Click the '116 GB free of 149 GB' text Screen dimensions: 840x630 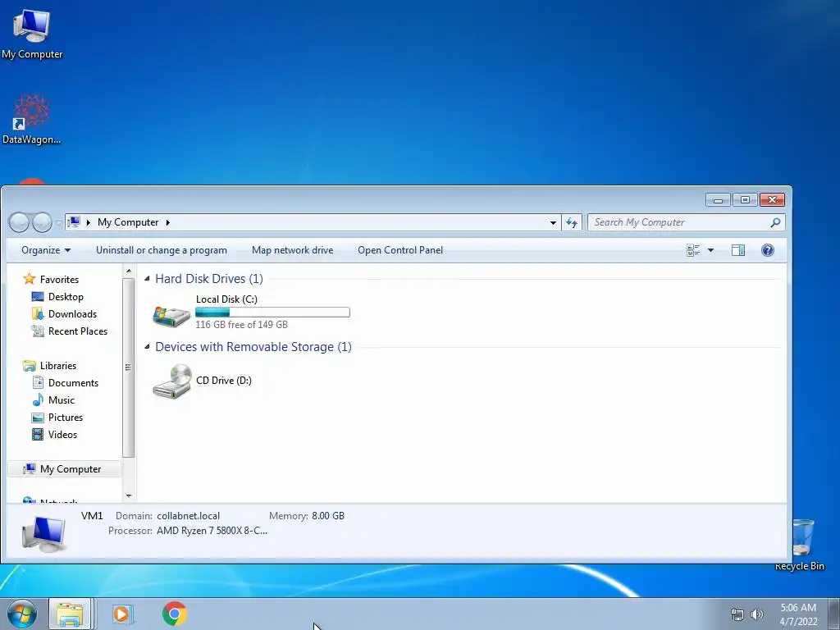pos(242,325)
